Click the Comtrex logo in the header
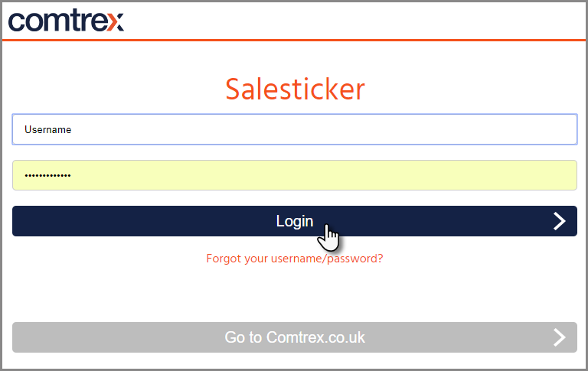Screen dimensions: 588x371 pos(66,21)
